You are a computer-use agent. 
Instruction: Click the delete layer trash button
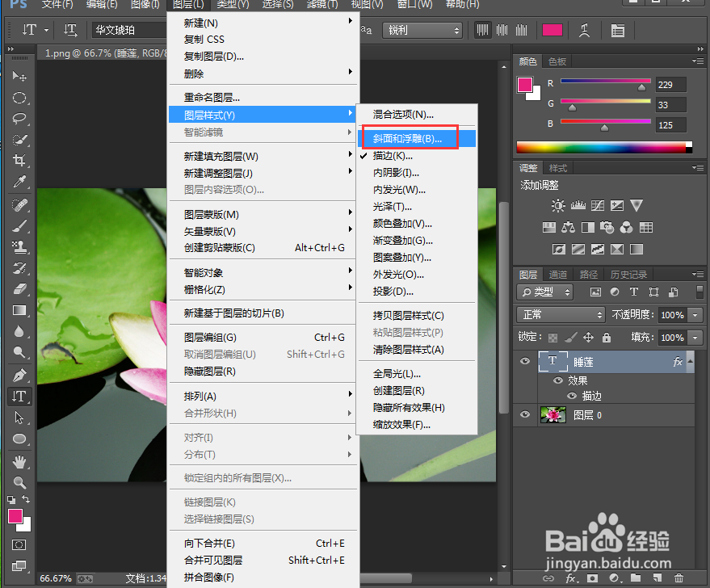pos(678,580)
